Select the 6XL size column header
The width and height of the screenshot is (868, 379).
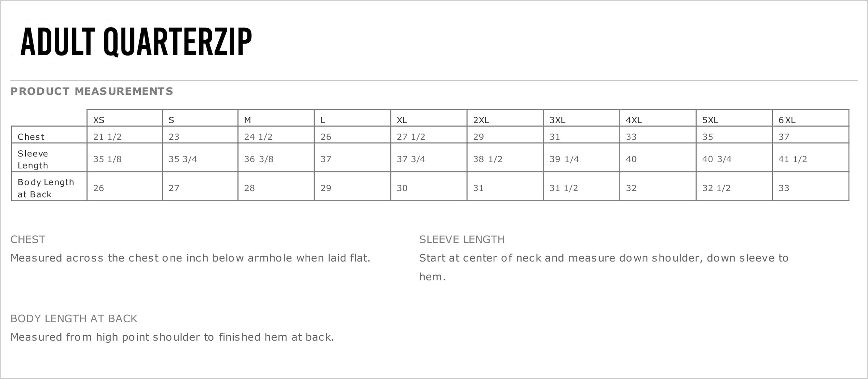coord(787,120)
